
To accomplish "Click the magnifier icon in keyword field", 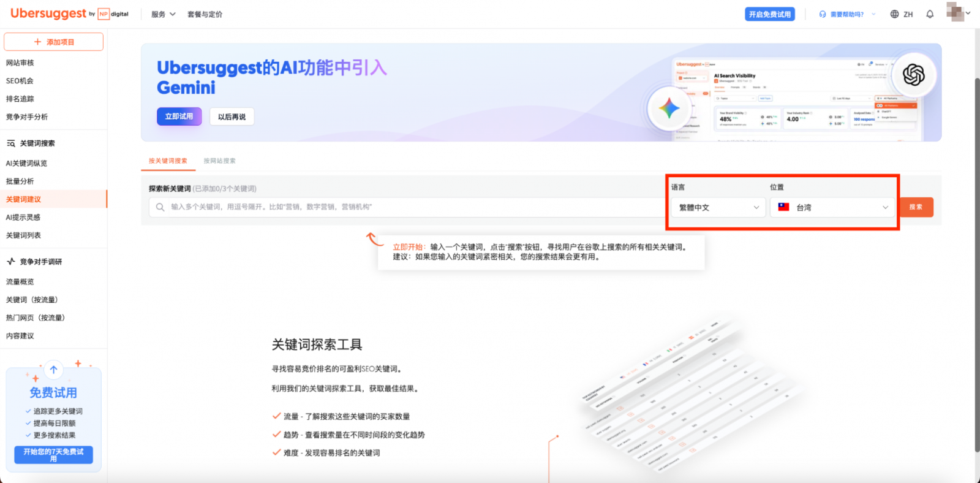I will (x=160, y=207).
